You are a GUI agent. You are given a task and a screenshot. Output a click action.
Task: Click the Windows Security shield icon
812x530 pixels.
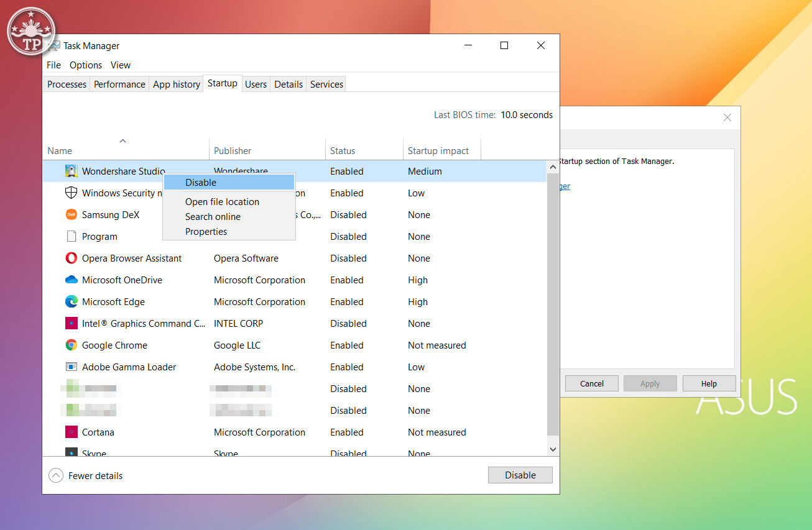click(72, 193)
